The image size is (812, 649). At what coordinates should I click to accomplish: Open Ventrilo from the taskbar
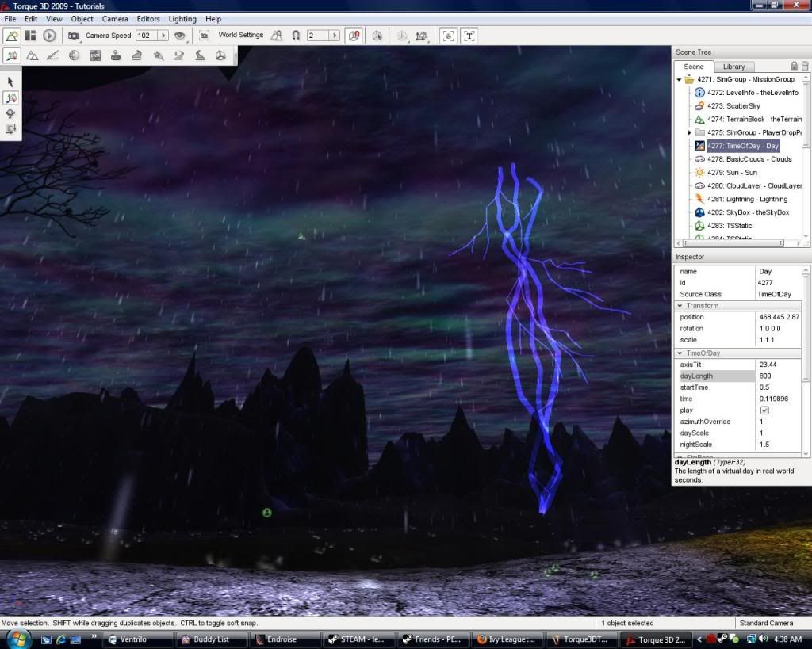pos(139,639)
